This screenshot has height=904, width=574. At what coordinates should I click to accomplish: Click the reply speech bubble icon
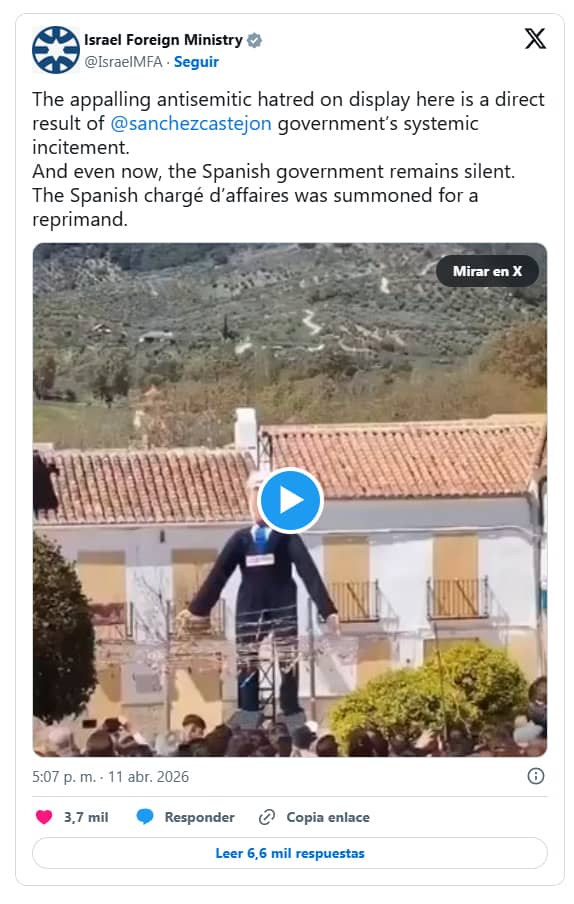tap(145, 816)
